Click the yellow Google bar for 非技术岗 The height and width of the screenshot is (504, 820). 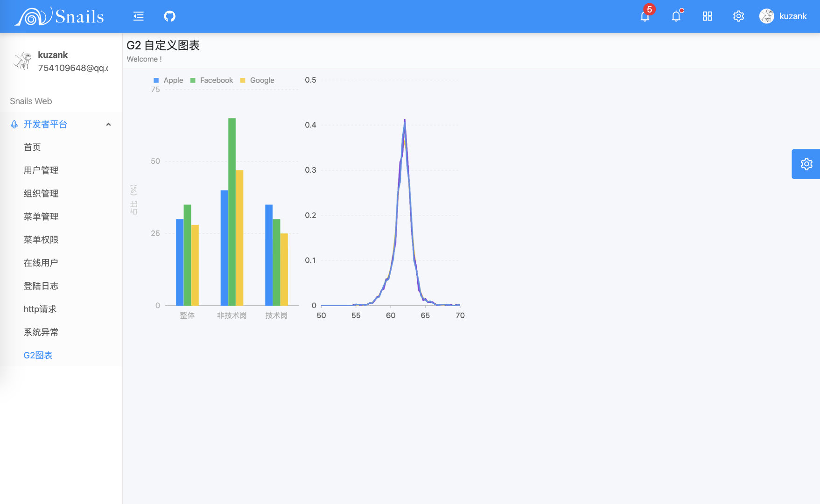coord(239,238)
